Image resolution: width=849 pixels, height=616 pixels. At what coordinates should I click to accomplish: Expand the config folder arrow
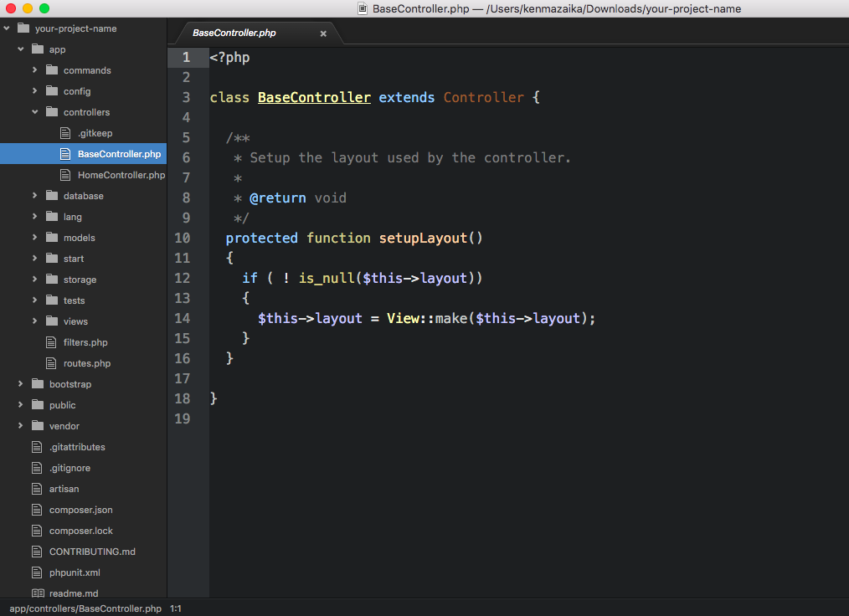(x=34, y=91)
